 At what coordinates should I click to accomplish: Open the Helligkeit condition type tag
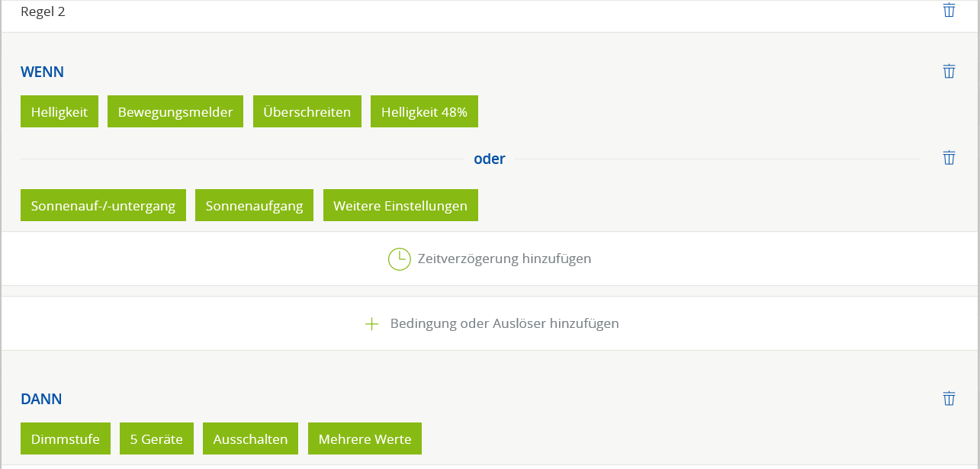click(59, 112)
